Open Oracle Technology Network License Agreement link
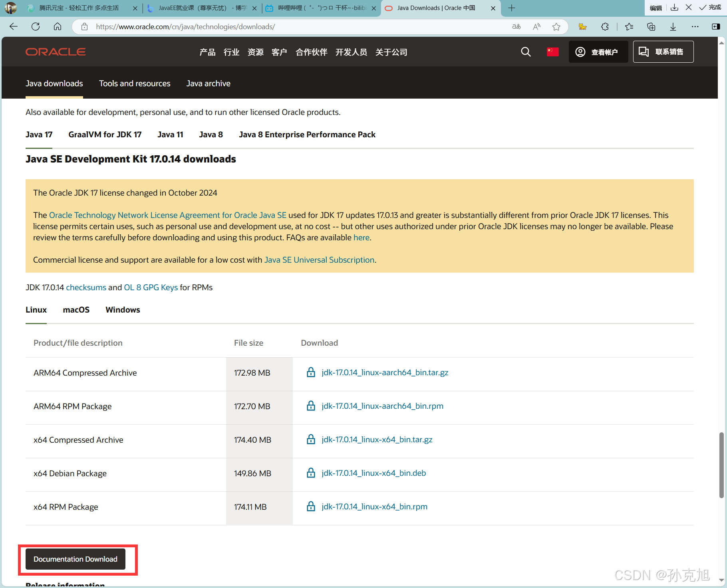 [x=168, y=215]
